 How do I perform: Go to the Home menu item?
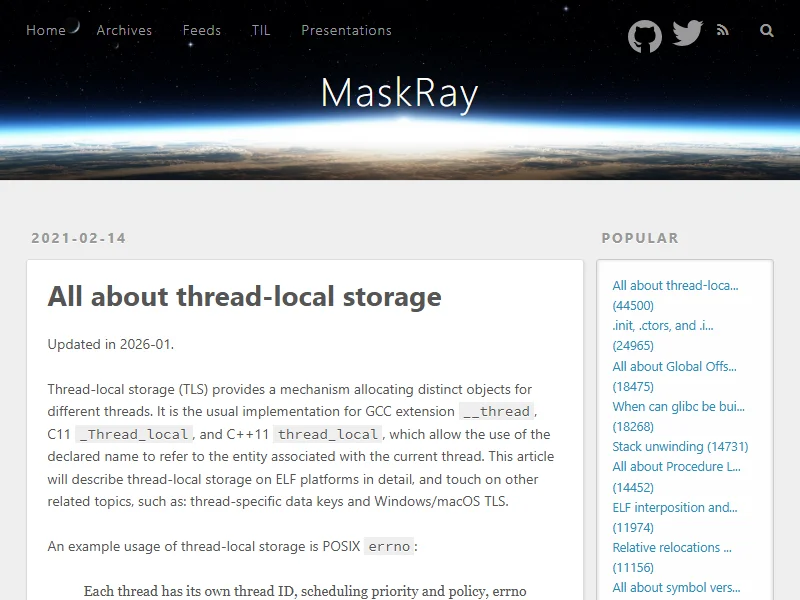point(46,30)
